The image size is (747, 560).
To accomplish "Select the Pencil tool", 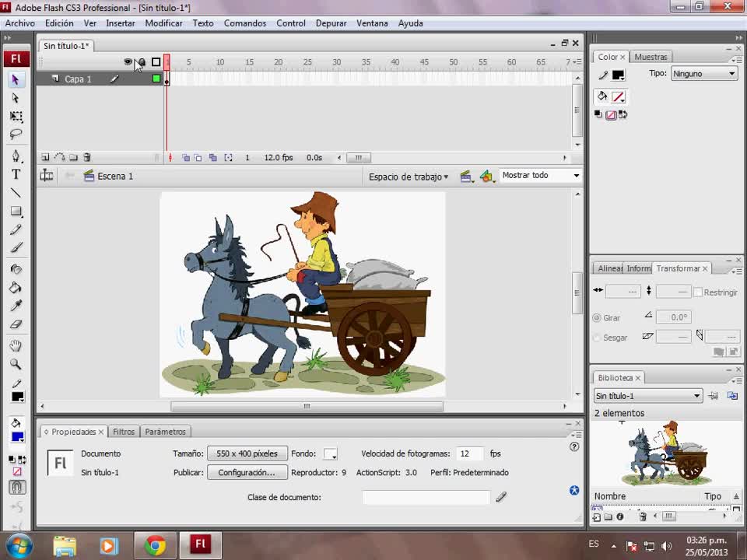I will tap(16, 229).
